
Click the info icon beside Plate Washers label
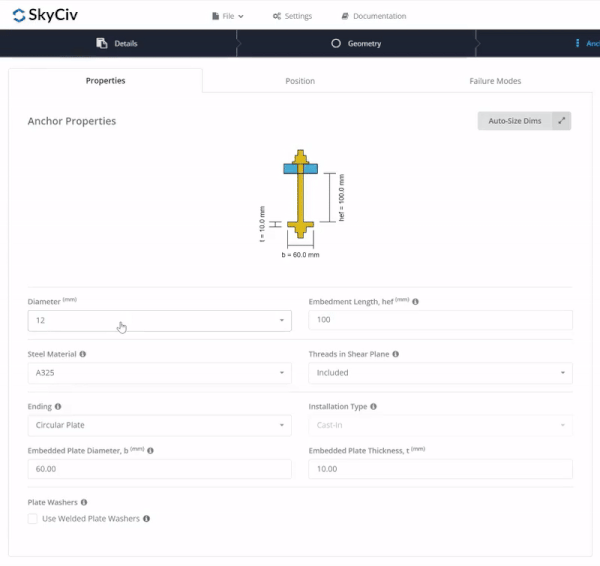point(83,502)
